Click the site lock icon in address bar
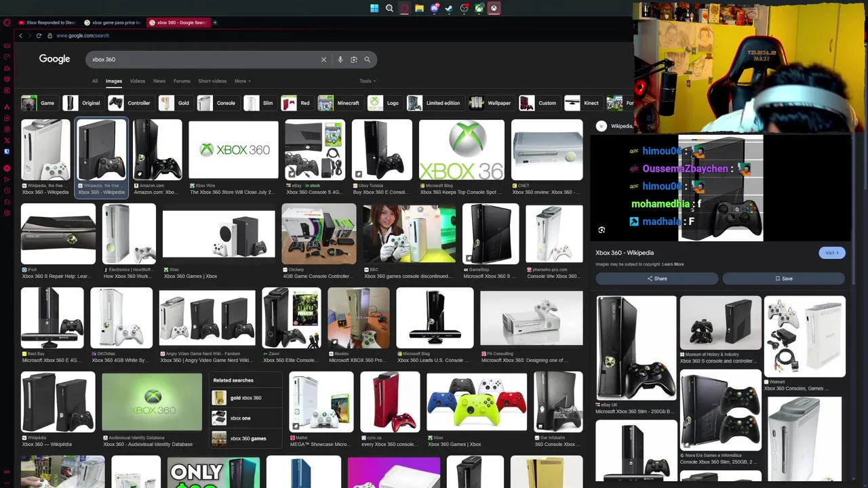The height and width of the screenshot is (488, 868). [50, 35]
